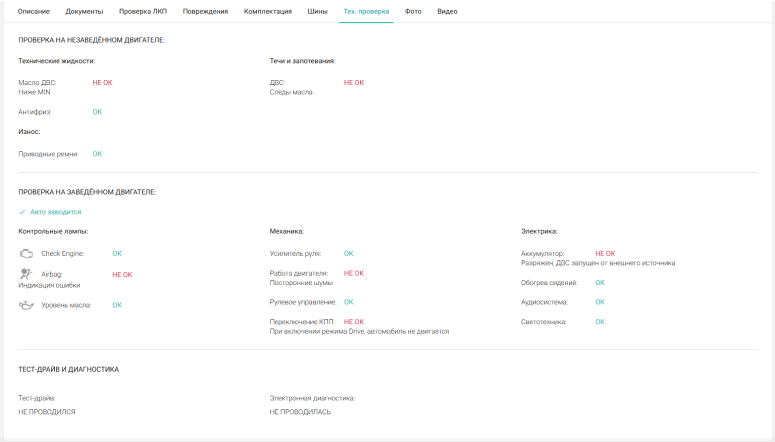Switch to the Шины tab

[318, 11]
